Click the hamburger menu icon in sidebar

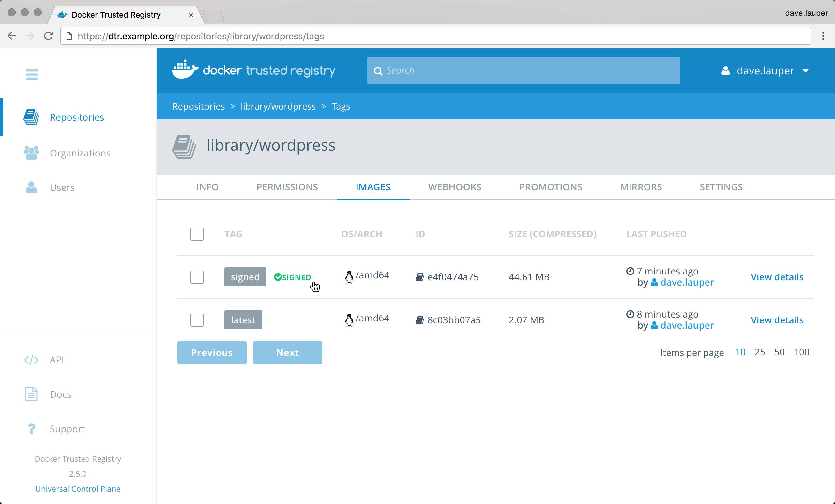tap(32, 74)
